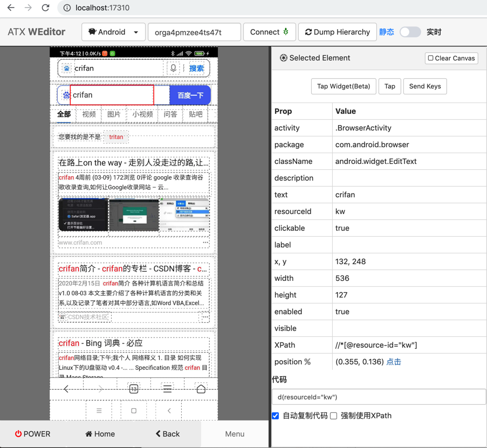Click the 点击 position link

[394, 362]
